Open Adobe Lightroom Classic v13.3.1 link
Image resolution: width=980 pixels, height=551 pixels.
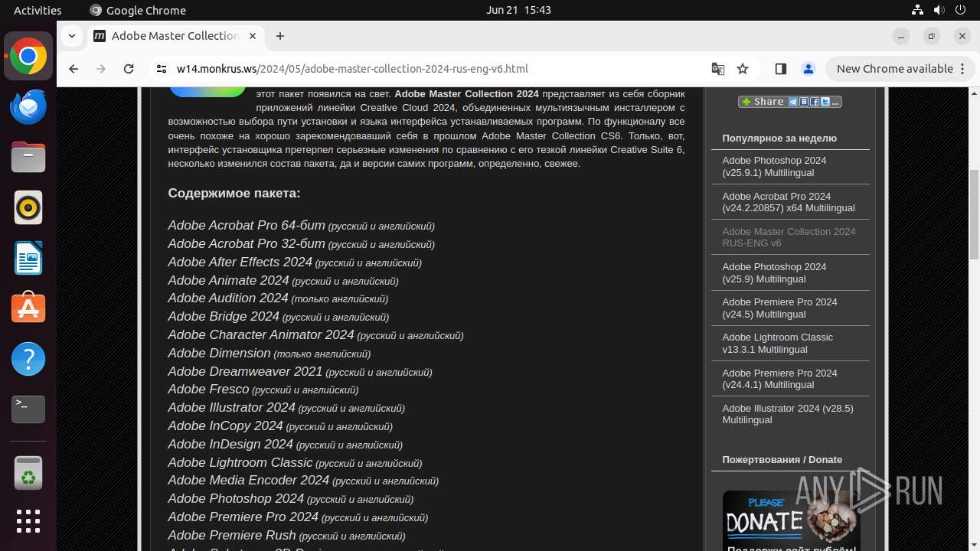[x=777, y=343]
